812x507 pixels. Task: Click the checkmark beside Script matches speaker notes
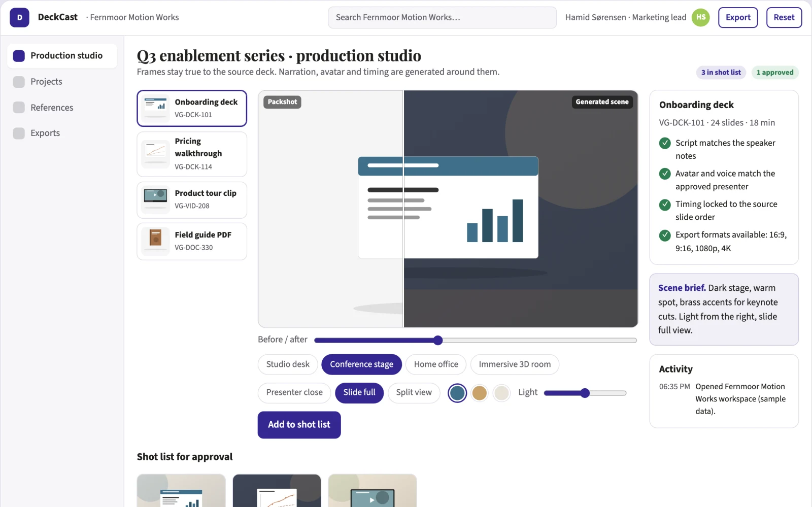[x=665, y=143]
